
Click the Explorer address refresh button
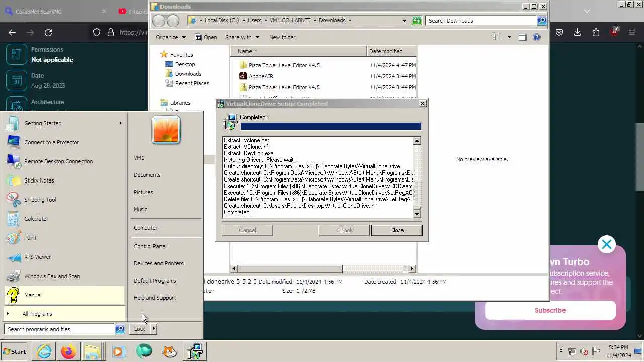point(416,21)
